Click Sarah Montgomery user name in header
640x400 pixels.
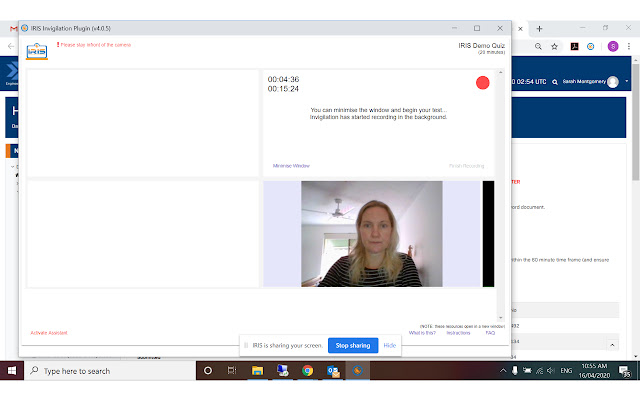coord(584,82)
